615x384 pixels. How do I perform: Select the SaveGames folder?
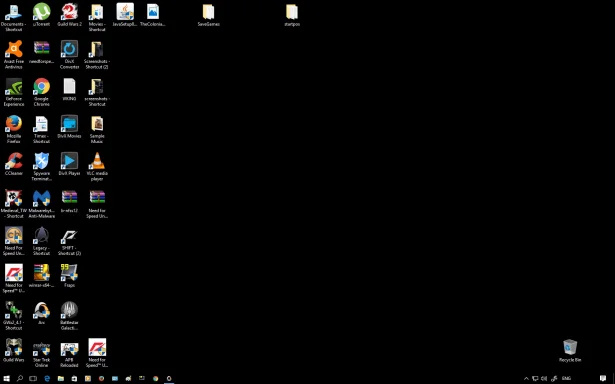click(209, 15)
